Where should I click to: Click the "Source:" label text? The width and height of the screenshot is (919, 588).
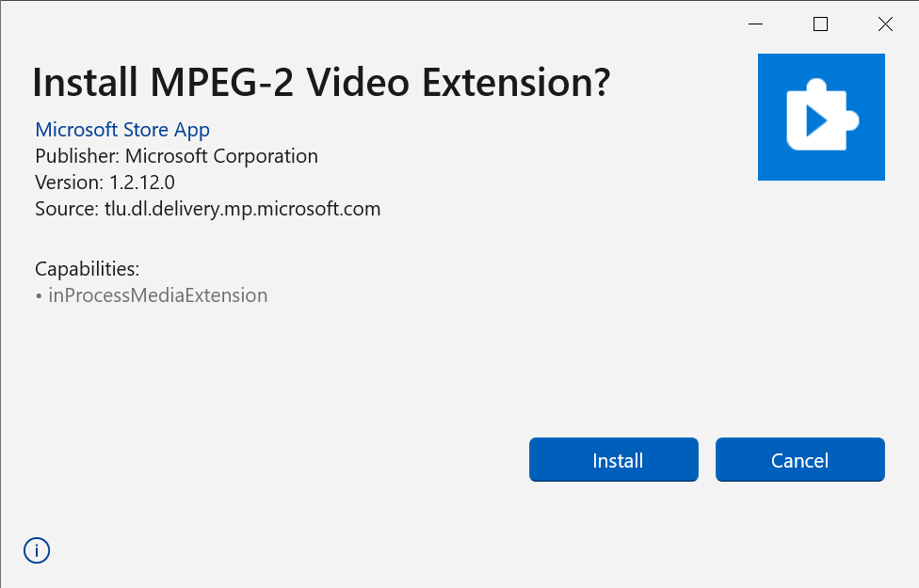click(x=66, y=209)
